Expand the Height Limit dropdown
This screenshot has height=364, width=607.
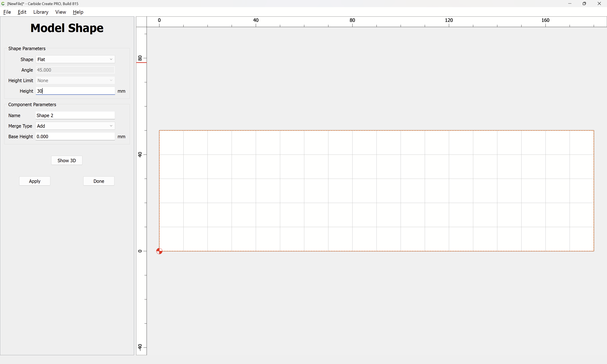coord(75,80)
